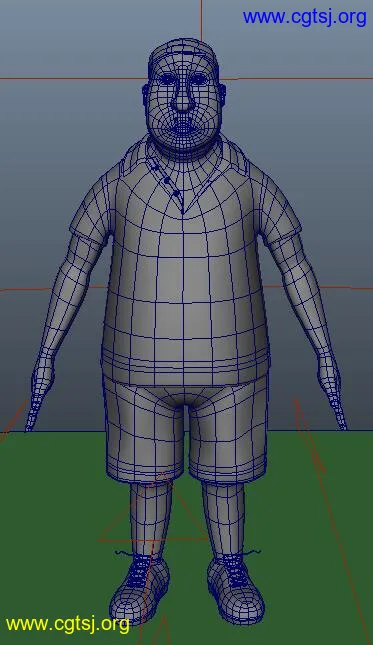Click the lower leg on viewer's left
Viewport: 373px width, 645px height.
tap(149, 518)
